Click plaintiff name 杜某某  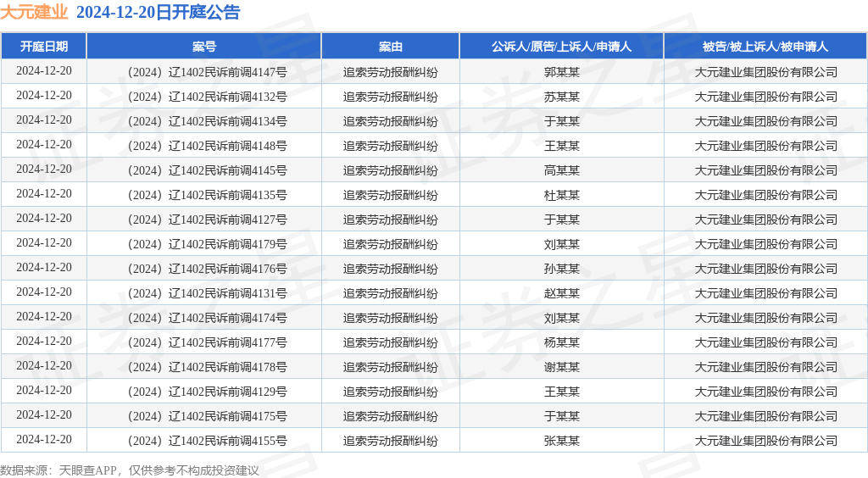point(561,195)
